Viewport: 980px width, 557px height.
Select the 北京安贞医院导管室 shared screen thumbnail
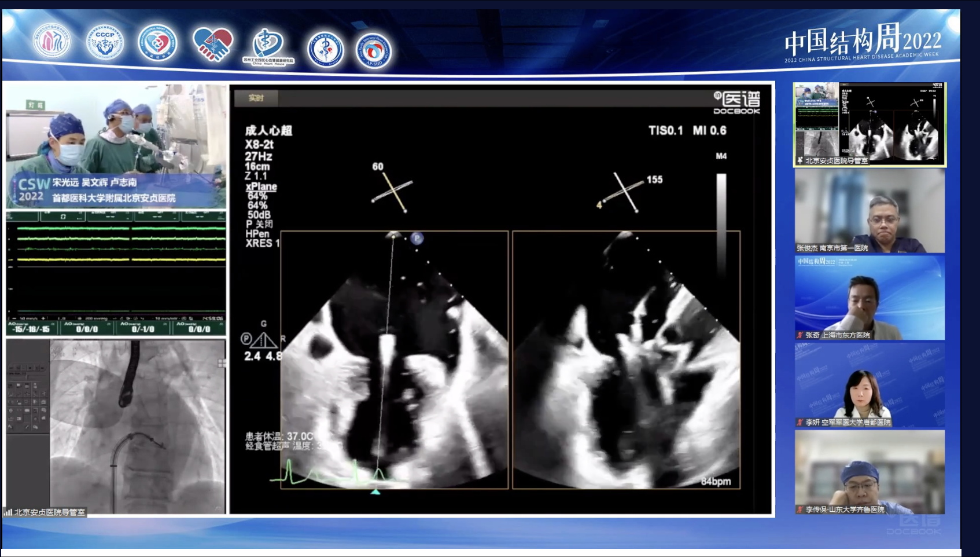tap(870, 124)
